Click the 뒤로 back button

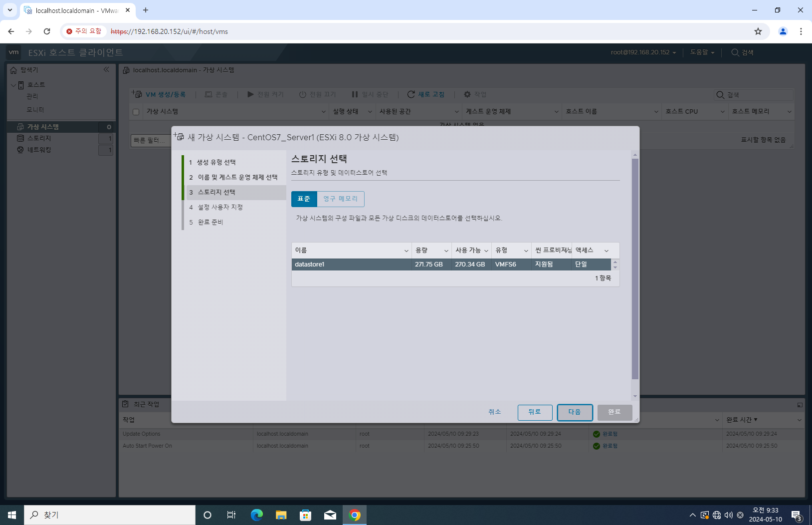click(535, 412)
